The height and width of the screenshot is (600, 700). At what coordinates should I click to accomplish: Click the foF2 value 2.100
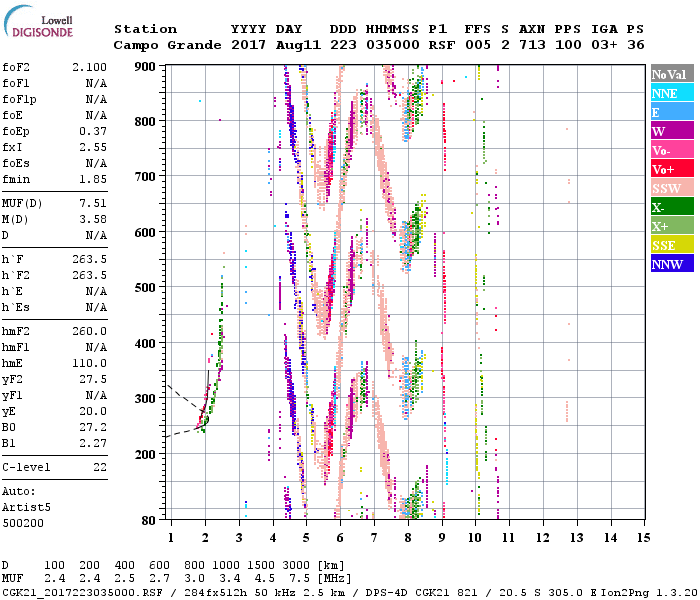tap(90, 67)
